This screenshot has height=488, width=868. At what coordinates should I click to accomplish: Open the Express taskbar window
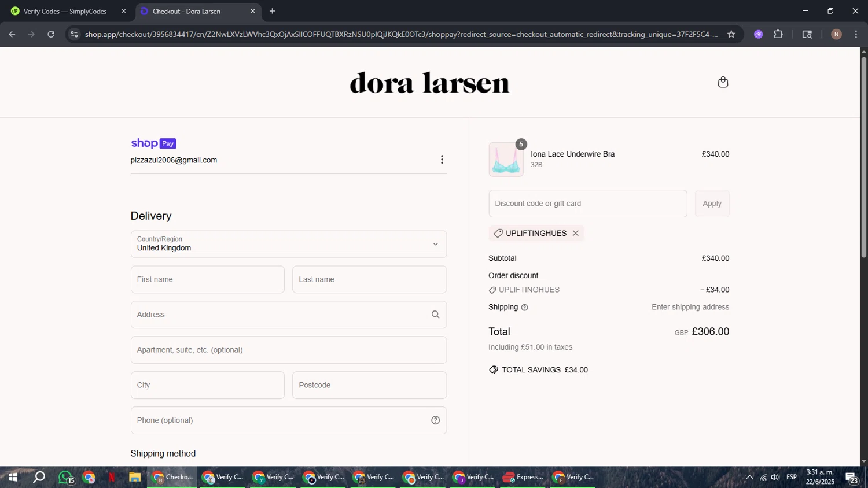click(x=523, y=478)
